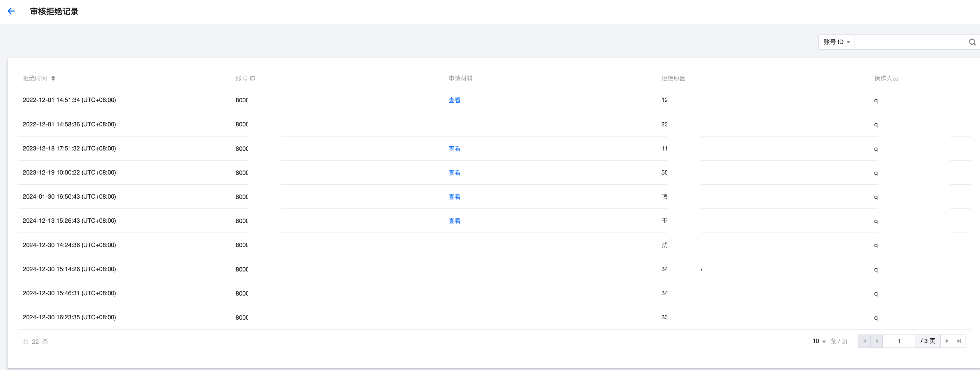Open the 账号 ID filter dropdown
This screenshot has width=980, height=370.
(x=837, y=42)
